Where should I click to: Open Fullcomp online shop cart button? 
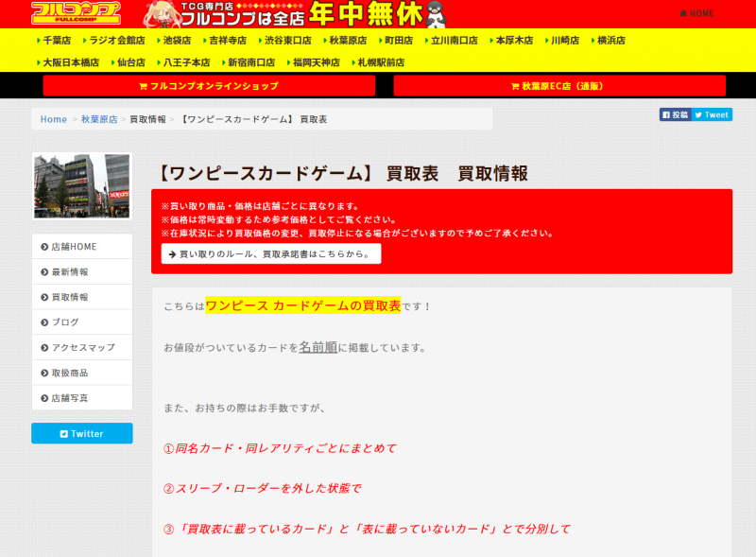click(209, 86)
